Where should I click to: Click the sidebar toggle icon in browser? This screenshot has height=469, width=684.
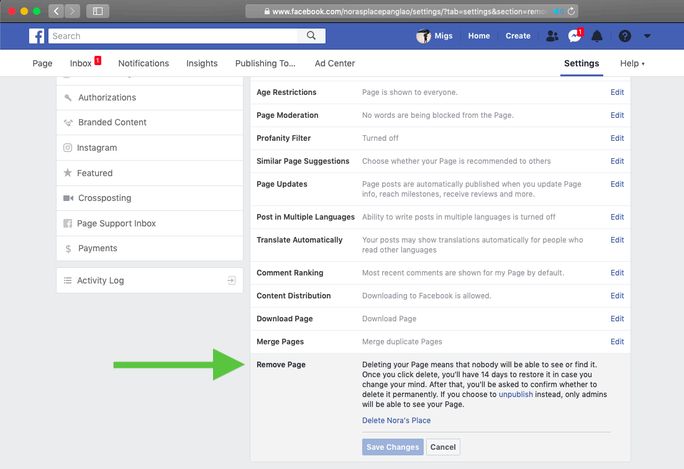coord(98,11)
